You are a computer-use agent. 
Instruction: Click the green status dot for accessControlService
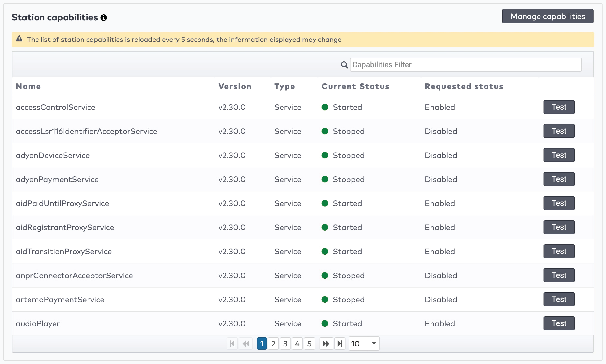click(x=325, y=107)
